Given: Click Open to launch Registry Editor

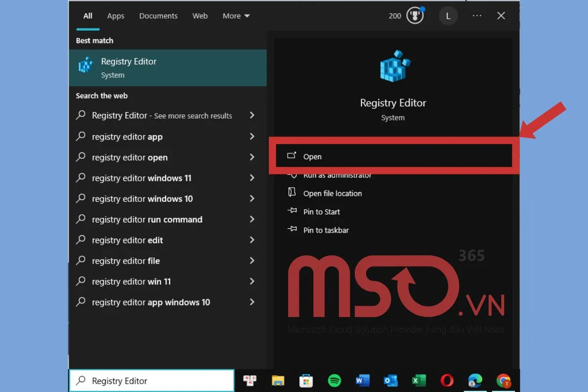Looking at the screenshot, I should pos(312,157).
